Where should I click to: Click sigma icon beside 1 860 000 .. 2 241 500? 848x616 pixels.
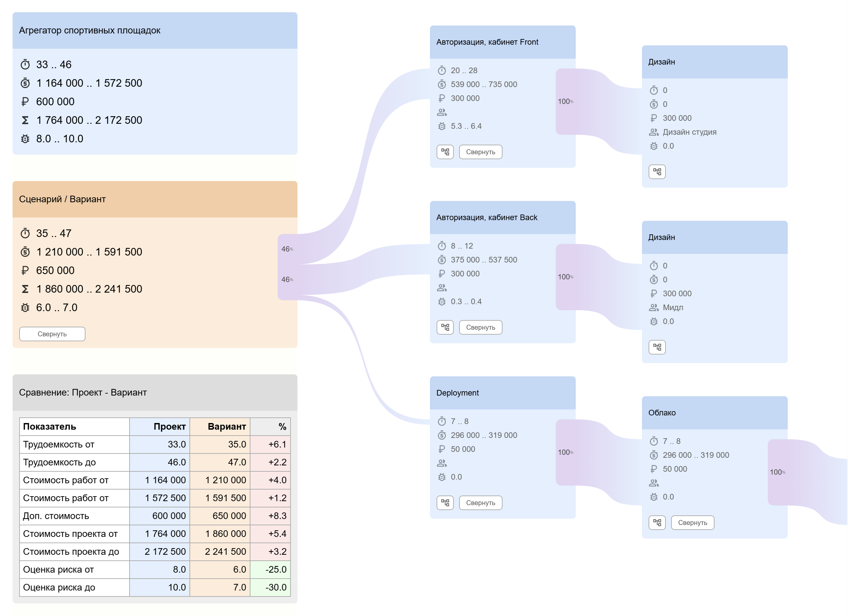tap(25, 289)
